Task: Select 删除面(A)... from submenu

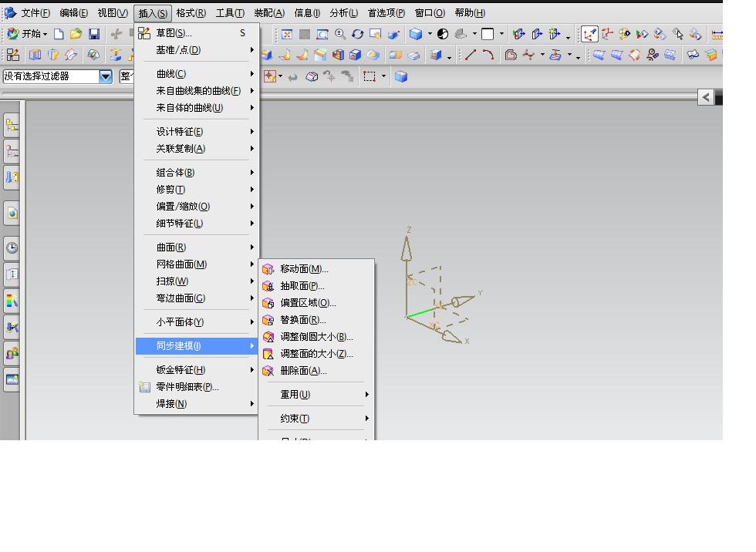Action: tap(317, 371)
